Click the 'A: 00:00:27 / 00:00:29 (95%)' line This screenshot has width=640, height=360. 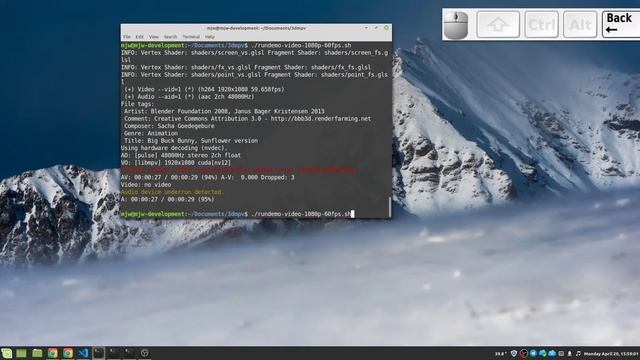(167, 200)
